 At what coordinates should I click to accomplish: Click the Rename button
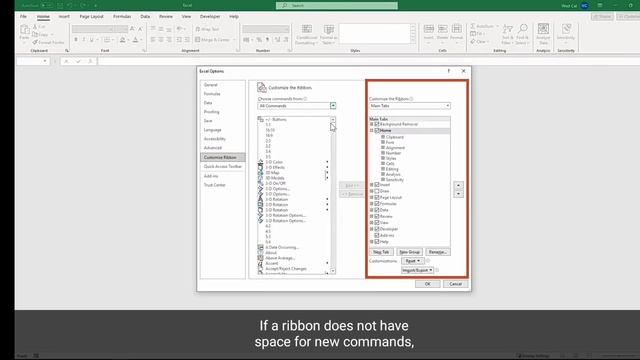pyautogui.click(x=438, y=252)
